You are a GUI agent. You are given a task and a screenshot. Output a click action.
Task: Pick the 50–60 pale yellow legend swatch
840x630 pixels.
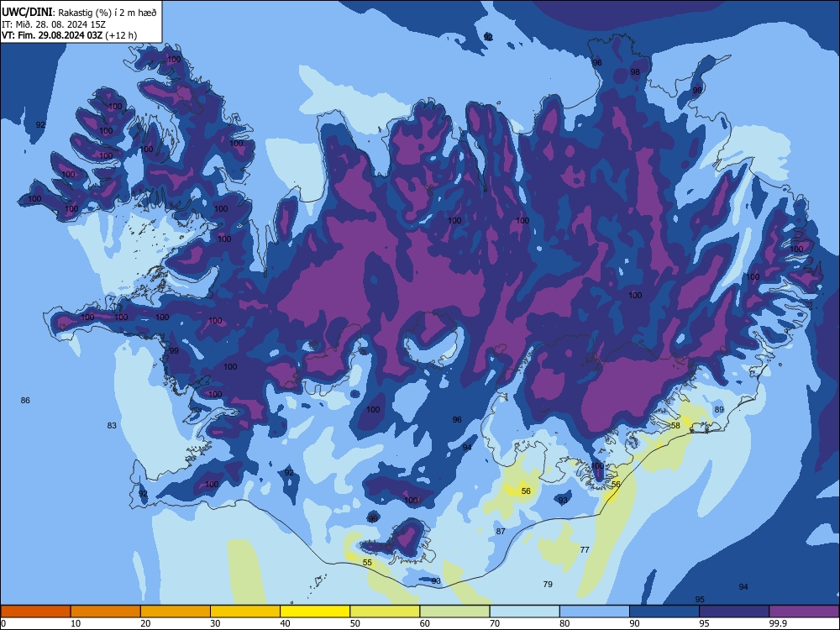coord(385,612)
